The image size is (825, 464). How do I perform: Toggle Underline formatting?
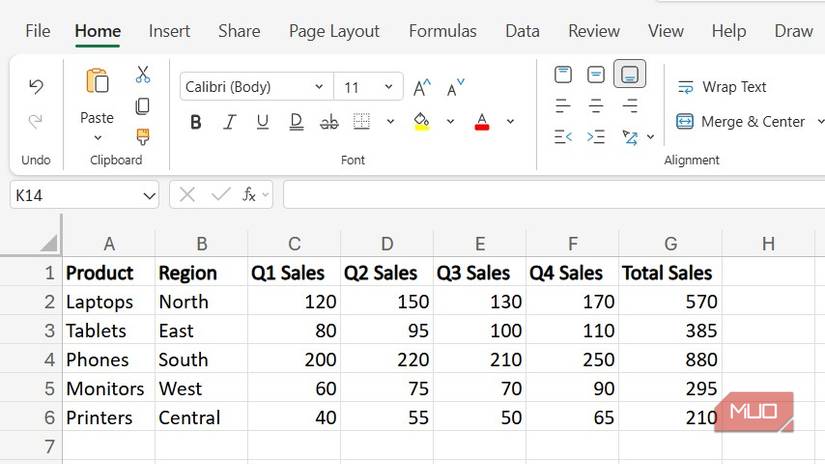coord(263,122)
